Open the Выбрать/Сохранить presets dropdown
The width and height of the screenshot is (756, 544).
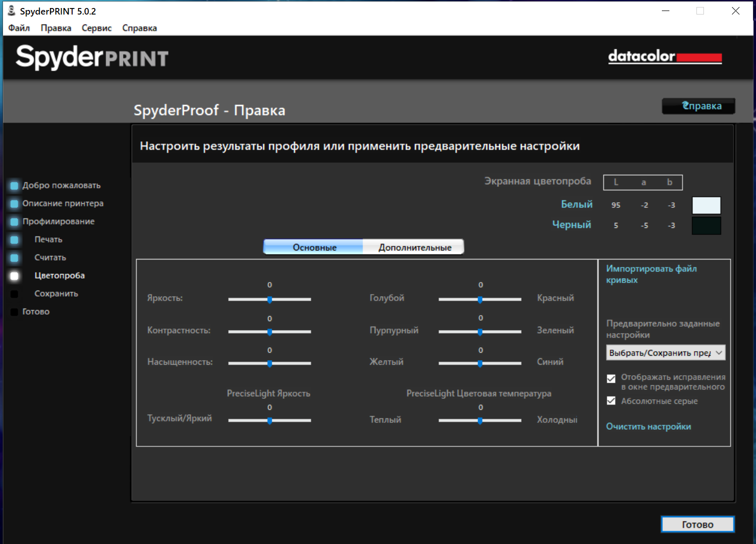tap(665, 353)
